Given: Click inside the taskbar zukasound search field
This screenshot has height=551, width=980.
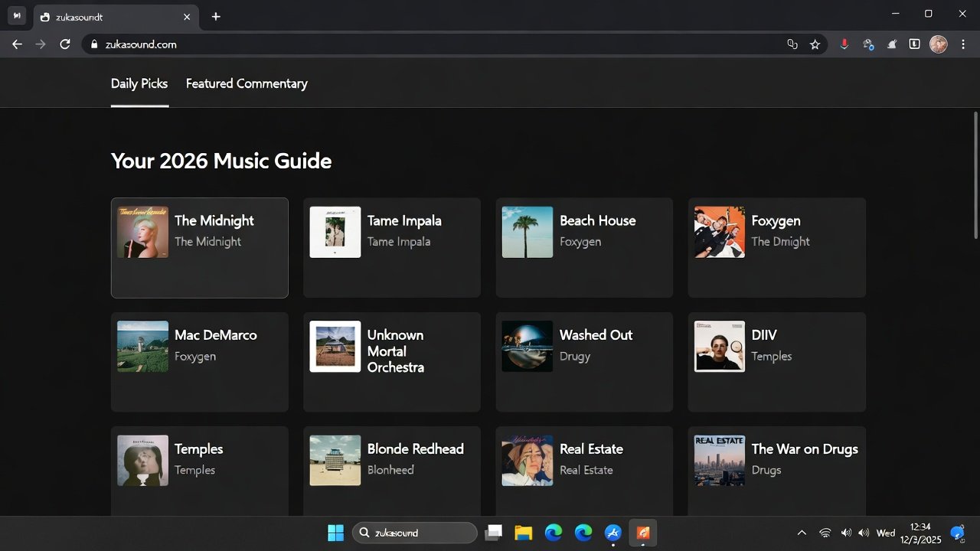Looking at the screenshot, I should (x=414, y=532).
